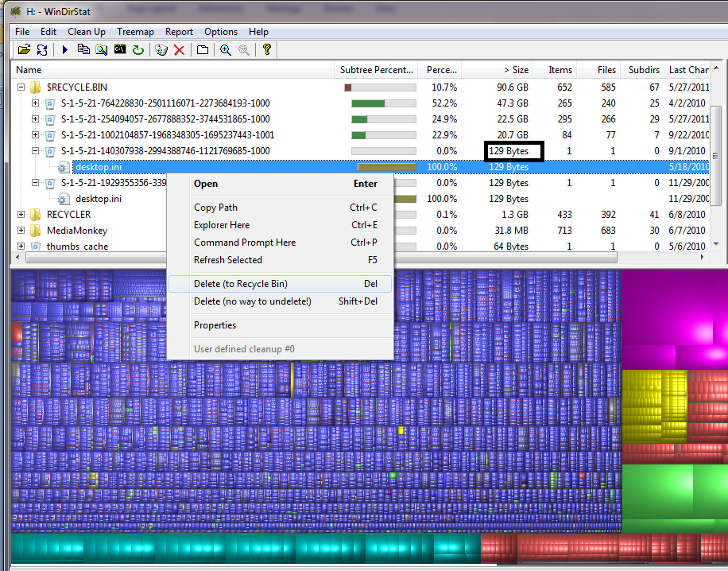Click the file list scroll down arrow
The image size is (728, 571).
point(716,244)
